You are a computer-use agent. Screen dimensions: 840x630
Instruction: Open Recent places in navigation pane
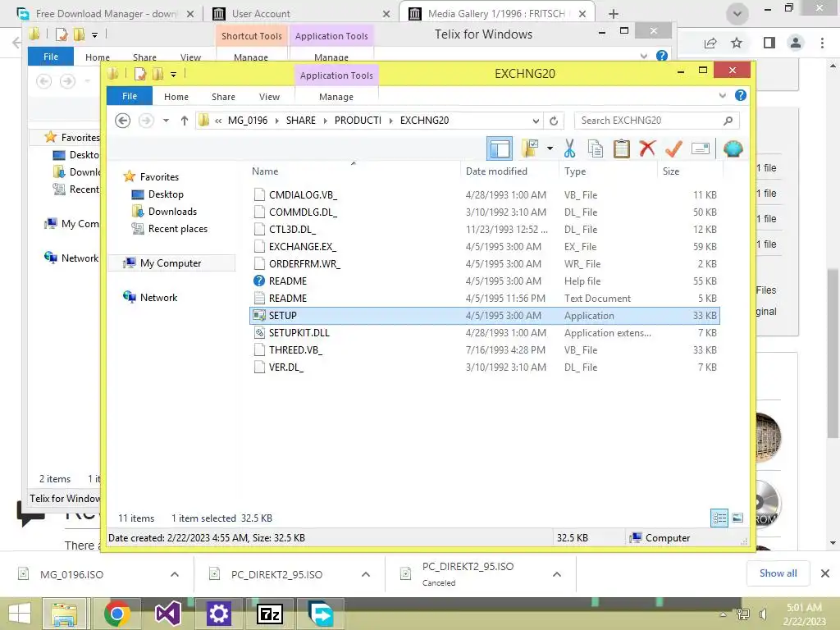(x=177, y=229)
